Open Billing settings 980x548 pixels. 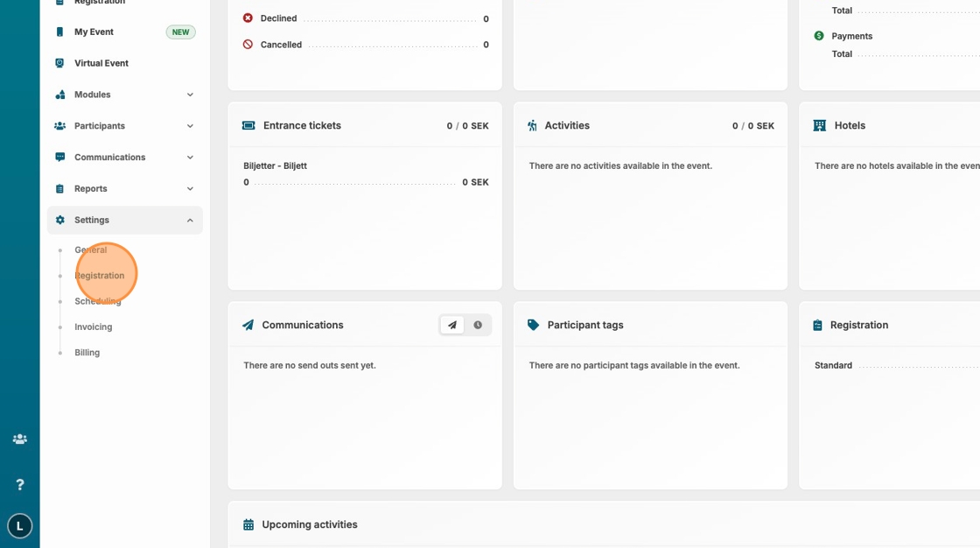click(x=87, y=353)
